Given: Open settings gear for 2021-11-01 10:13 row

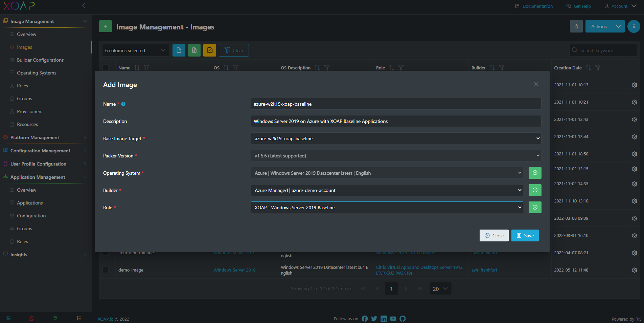Looking at the screenshot, I should click(x=635, y=85).
